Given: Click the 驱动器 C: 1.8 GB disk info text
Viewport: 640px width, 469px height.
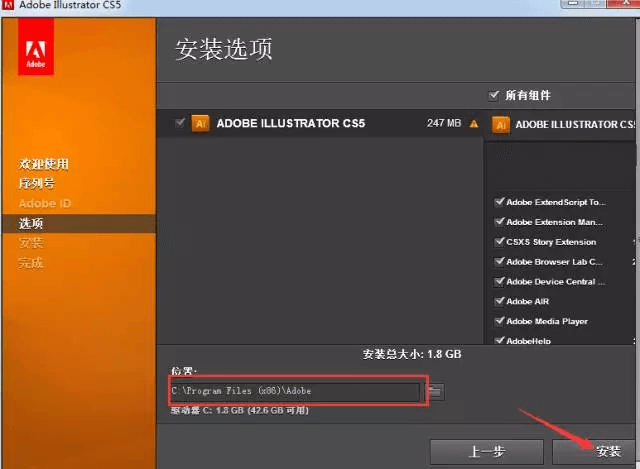Looking at the screenshot, I should tap(240, 411).
